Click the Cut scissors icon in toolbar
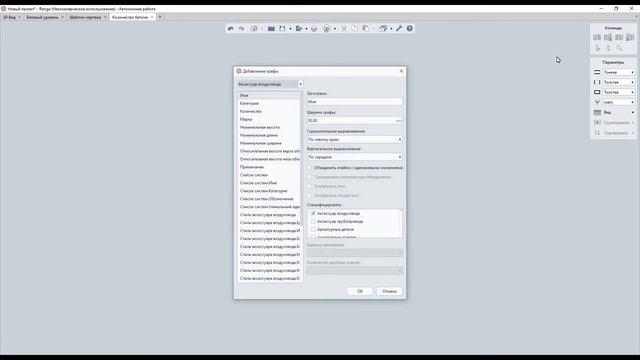Image resolution: width=640 pixels, height=360 pixels. tap(344, 29)
